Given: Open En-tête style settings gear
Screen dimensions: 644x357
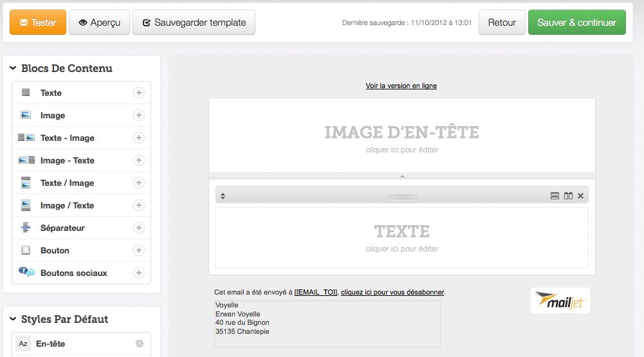Looking at the screenshot, I should pos(140,343).
